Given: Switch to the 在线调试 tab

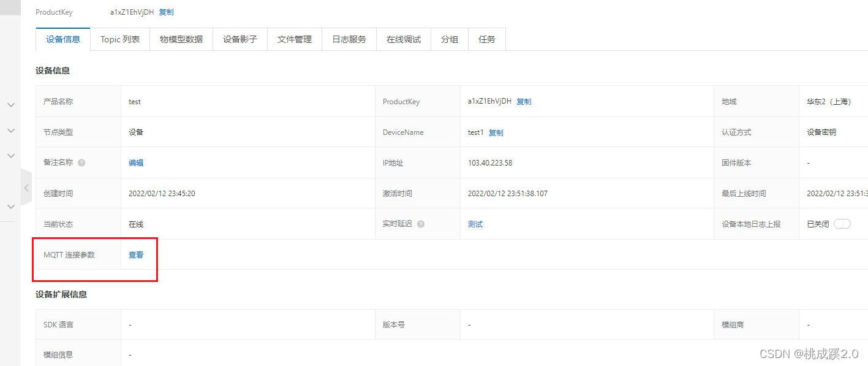Looking at the screenshot, I should 404,39.
